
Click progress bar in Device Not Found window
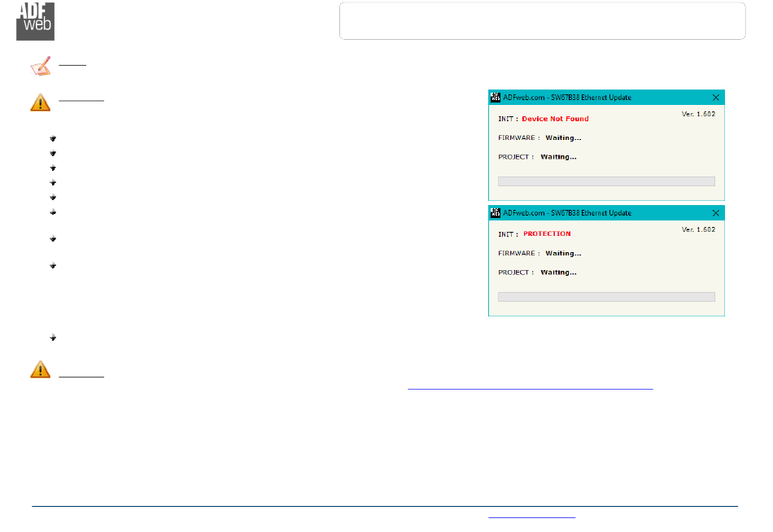[606, 181]
